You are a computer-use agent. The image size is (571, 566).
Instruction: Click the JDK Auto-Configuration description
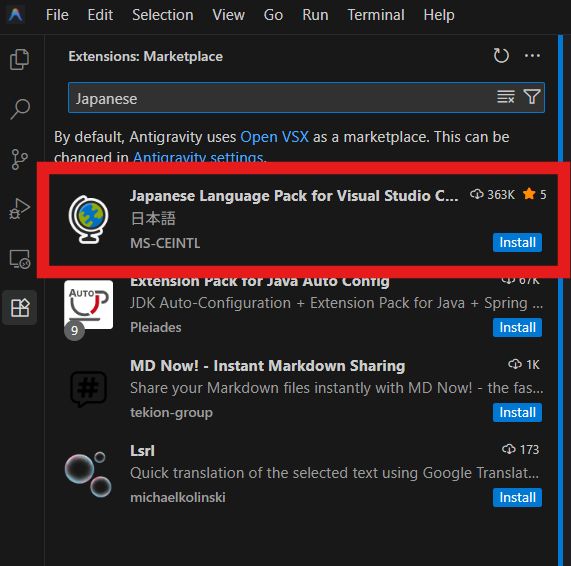click(x=336, y=303)
